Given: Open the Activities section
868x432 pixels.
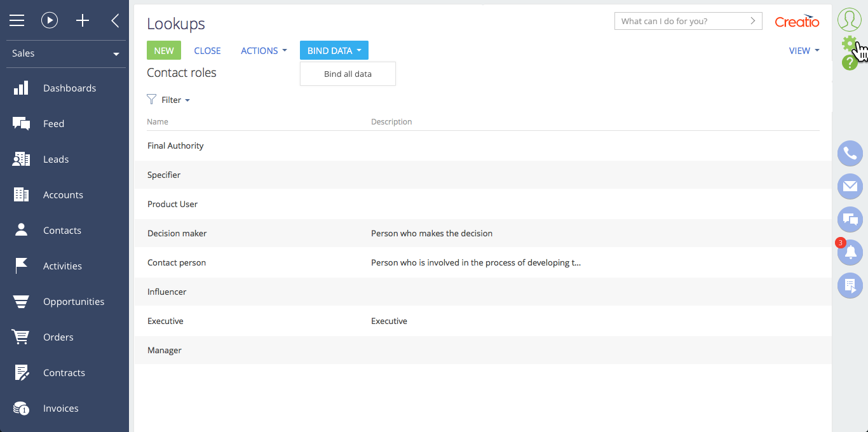Looking at the screenshot, I should 62,266.
